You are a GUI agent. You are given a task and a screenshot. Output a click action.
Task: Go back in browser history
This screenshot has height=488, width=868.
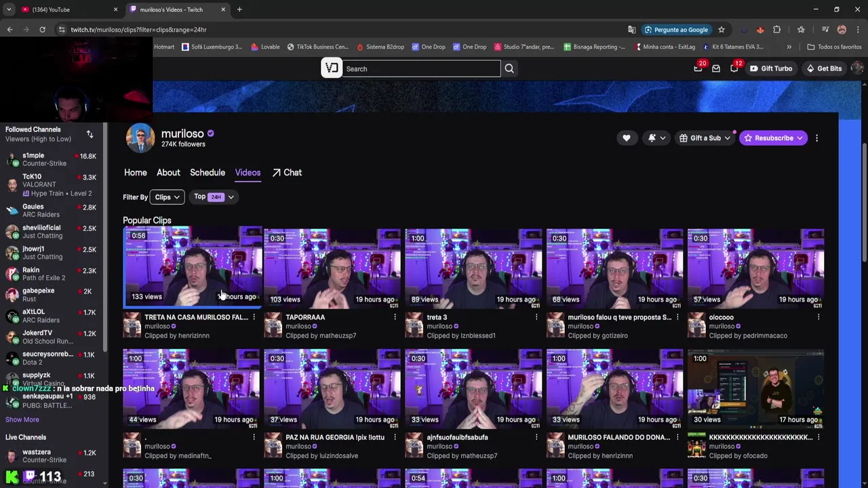(9, 30)
